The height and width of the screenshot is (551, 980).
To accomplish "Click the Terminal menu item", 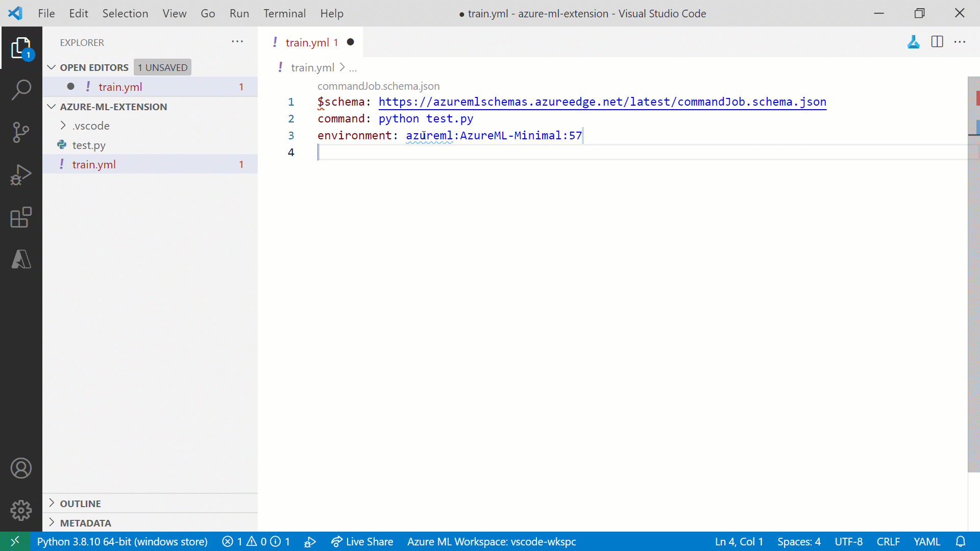I will 284,13.
